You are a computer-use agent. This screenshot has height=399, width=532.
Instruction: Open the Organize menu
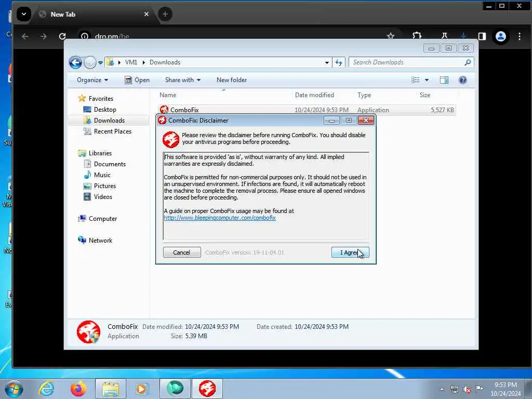coord(92,80)
